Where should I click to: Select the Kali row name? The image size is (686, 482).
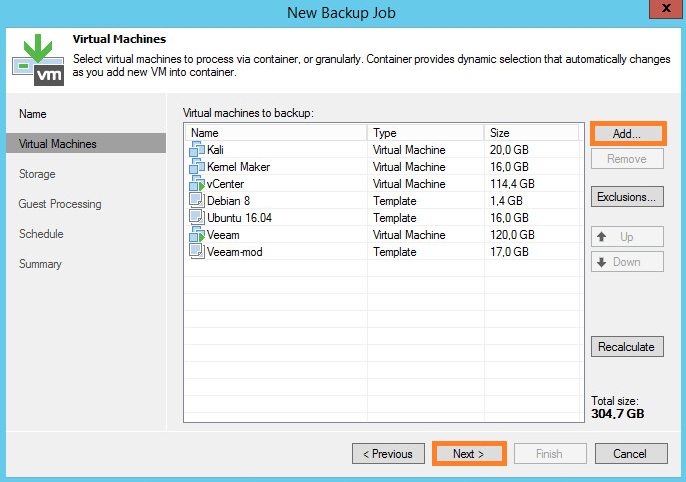coord(215,150)
